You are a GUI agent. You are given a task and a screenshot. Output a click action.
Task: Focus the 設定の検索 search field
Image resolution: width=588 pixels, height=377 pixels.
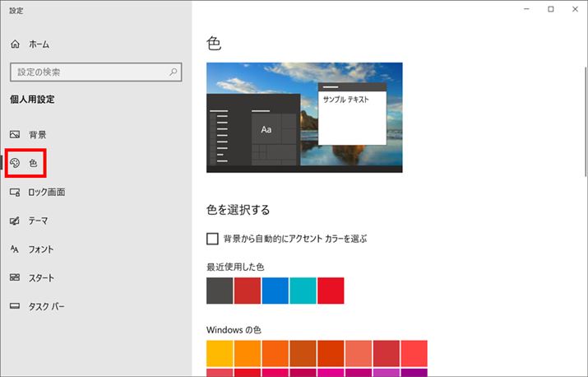86,72
